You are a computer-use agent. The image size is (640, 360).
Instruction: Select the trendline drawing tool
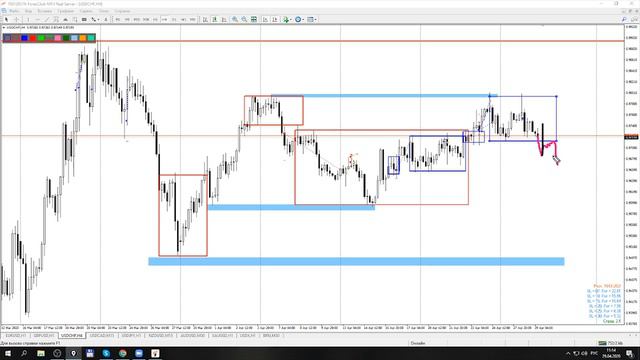tap(47, 19)
